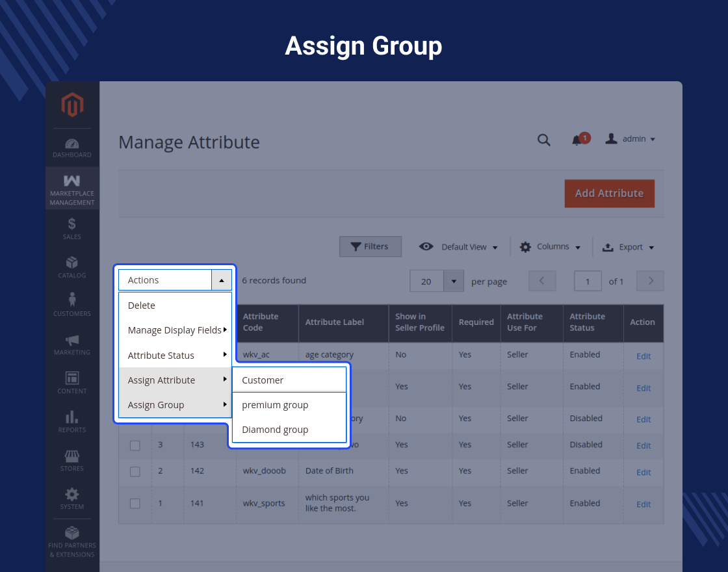Edit the wkv_sports attribute row
This screenshot has height=572, width=728.
pos(643,504)
